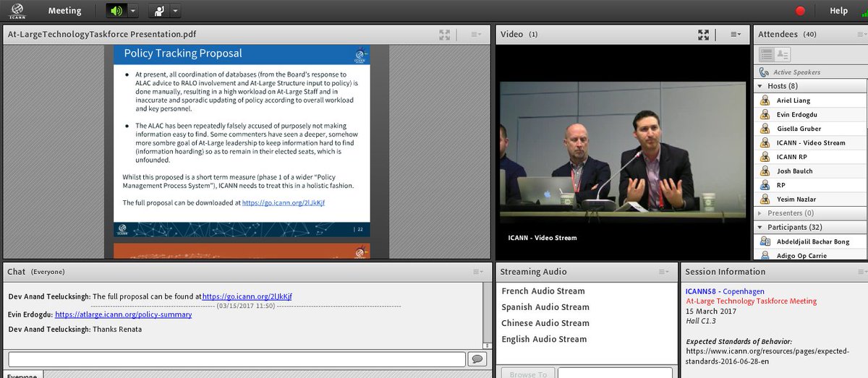The width and height of the screenshot is (868, 378).
Task: Click Josh Baulch's host icon
Action: pyautogui.click(x=765, y=171)
